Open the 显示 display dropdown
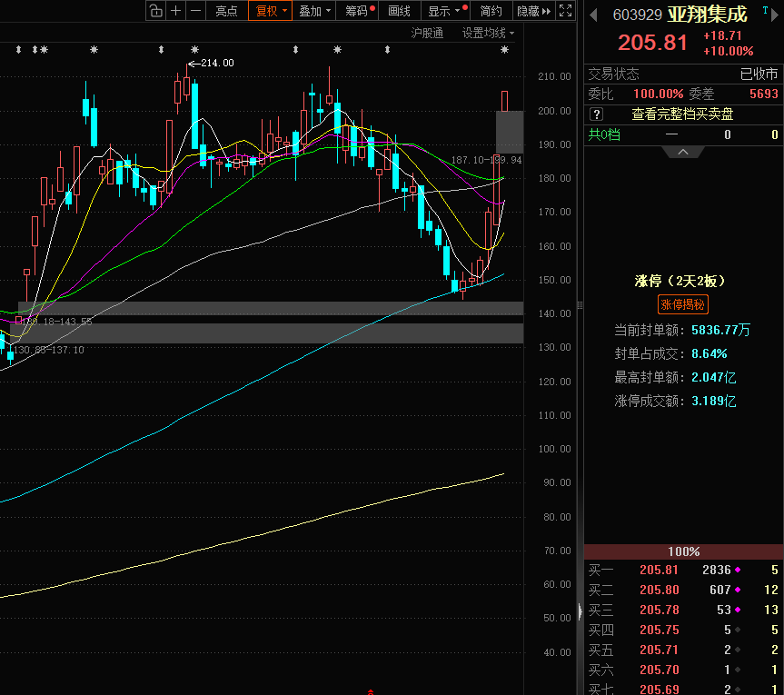 coord(444,11)
